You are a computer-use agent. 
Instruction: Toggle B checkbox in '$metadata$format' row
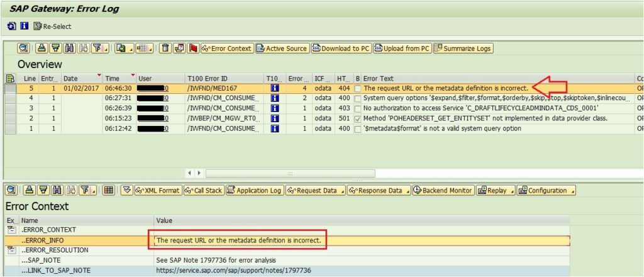pyautogui.click(x=358, y=128)
